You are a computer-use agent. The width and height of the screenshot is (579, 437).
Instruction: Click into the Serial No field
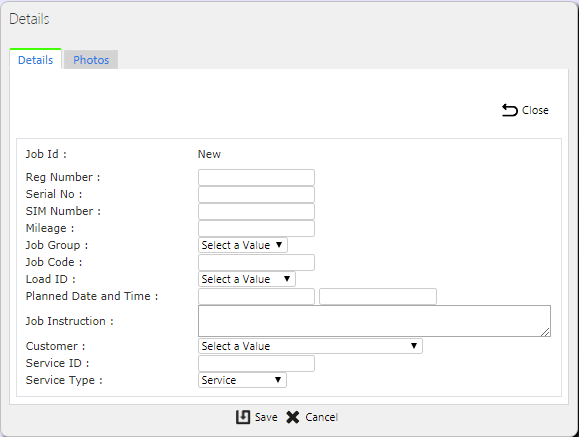256,194
